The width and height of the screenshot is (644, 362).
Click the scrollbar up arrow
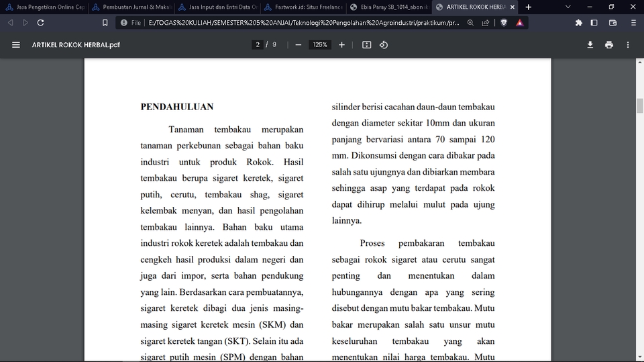pyautogui.click(x=640, y=62)
